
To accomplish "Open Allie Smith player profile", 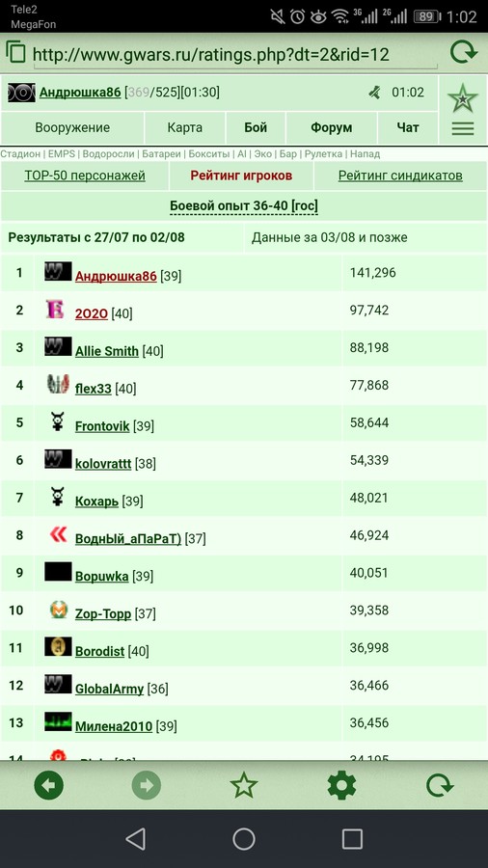I will (107, 350).
